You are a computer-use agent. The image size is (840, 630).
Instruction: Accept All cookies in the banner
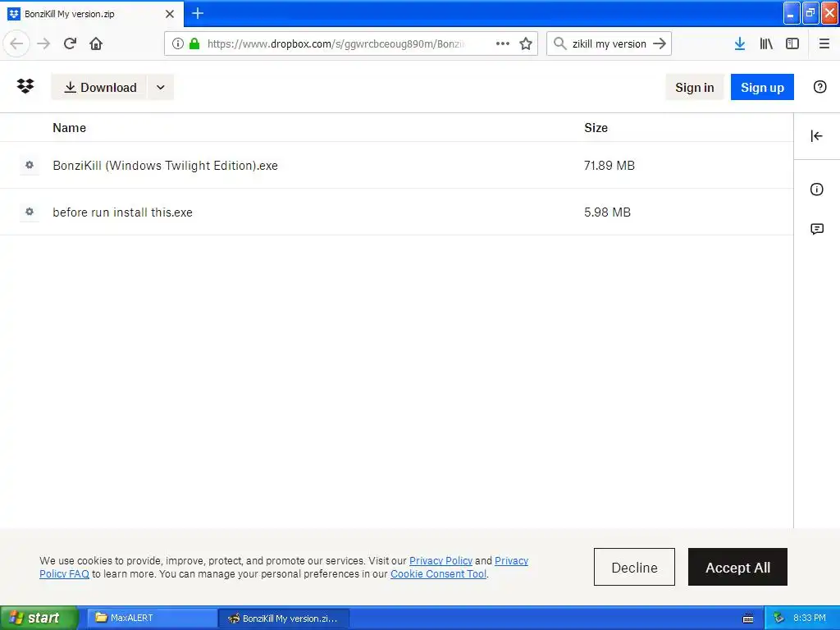pyautogui.click(x=737, y=567)
